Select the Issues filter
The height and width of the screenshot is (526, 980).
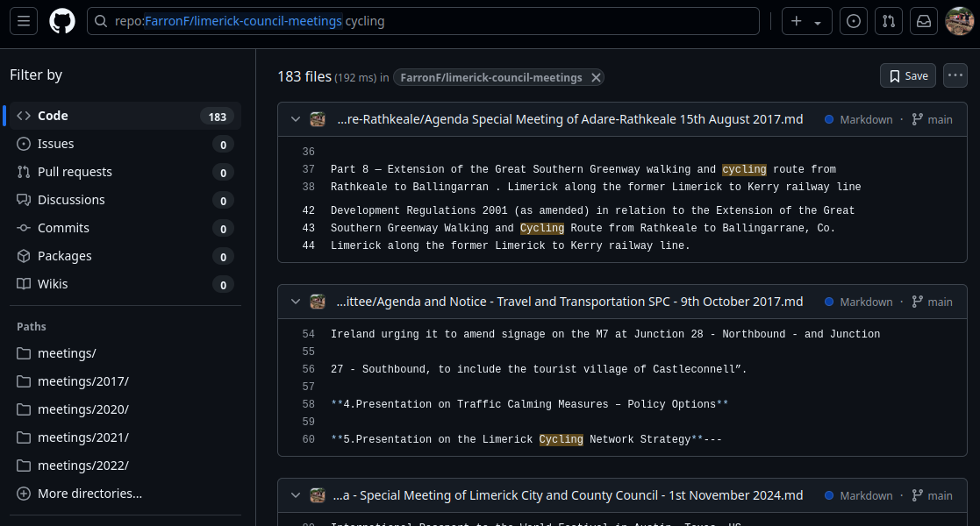click(x=125, y=144)
